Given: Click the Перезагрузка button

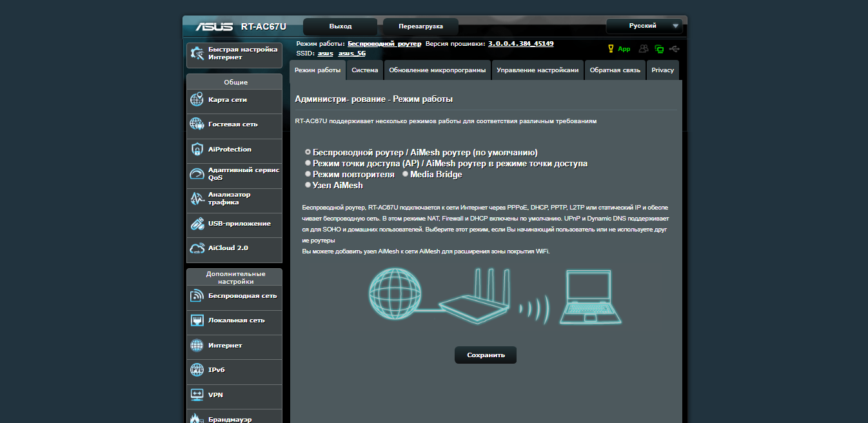Looking at the screenshot, I should click(420, 26).
